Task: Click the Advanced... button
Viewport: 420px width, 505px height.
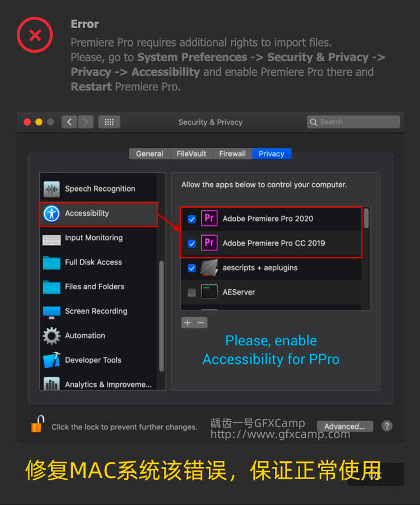Action: coord(344,427)
